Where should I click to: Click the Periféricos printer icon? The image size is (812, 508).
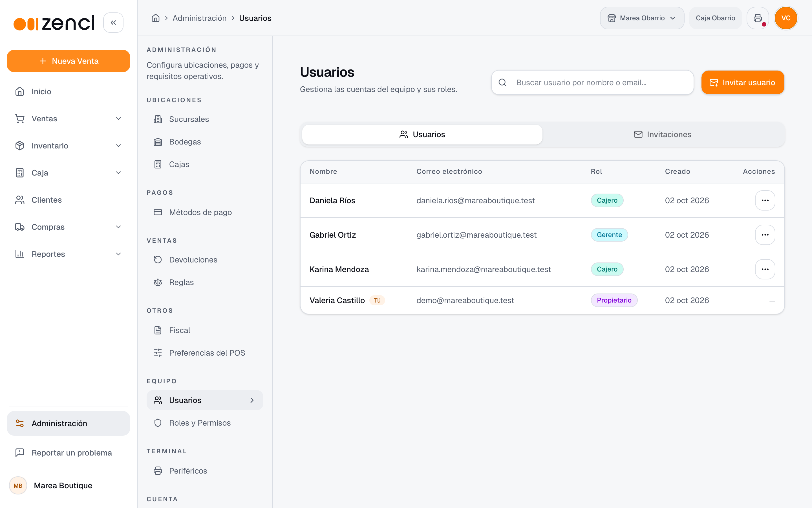pyautogui.click(x=158, y=471)
